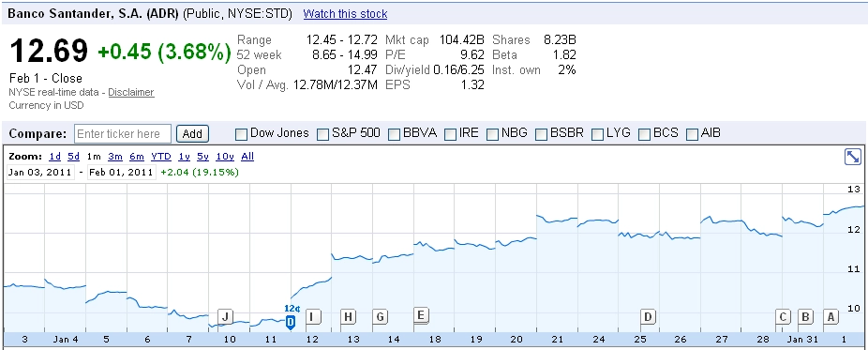Open news flag E near Jan 18

coord(421,315)
